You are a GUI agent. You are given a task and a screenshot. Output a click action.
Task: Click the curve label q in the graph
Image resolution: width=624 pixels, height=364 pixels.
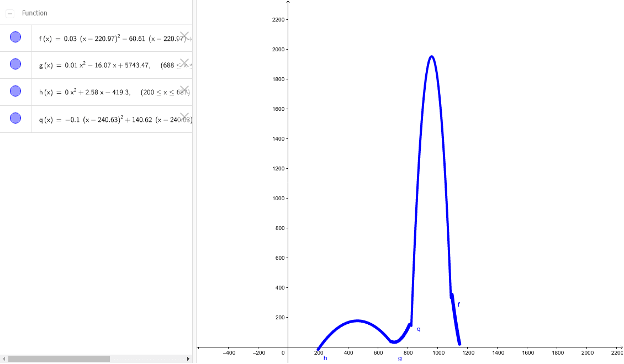pos(418,329)
